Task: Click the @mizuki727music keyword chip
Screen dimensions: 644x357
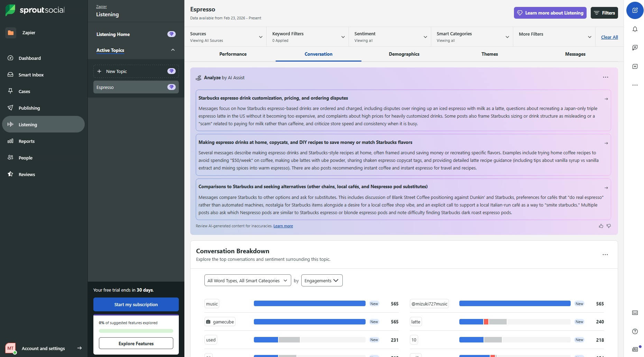Action: point(429,304)
